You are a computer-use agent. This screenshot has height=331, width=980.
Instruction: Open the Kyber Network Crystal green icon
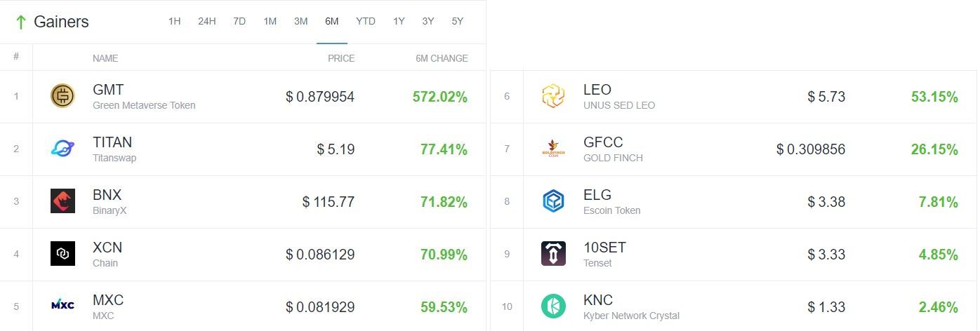tap(553, 306)
